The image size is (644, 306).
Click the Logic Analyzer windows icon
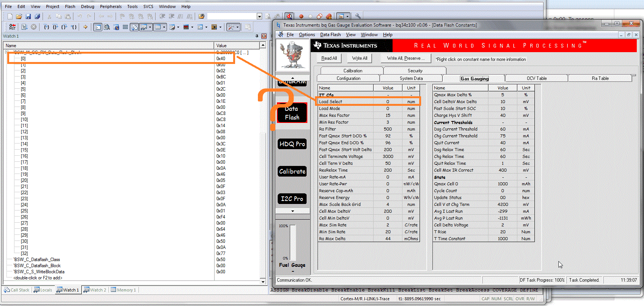point(186,27)
